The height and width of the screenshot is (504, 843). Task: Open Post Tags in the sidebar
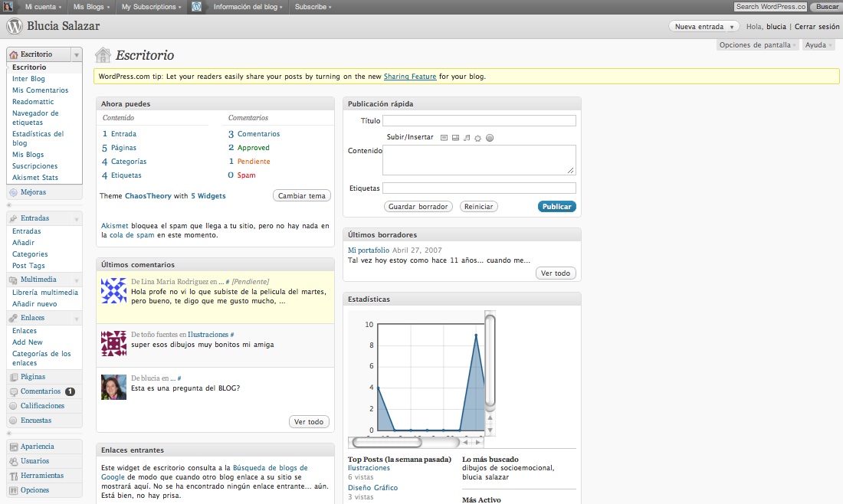click(x=28, y=266)
